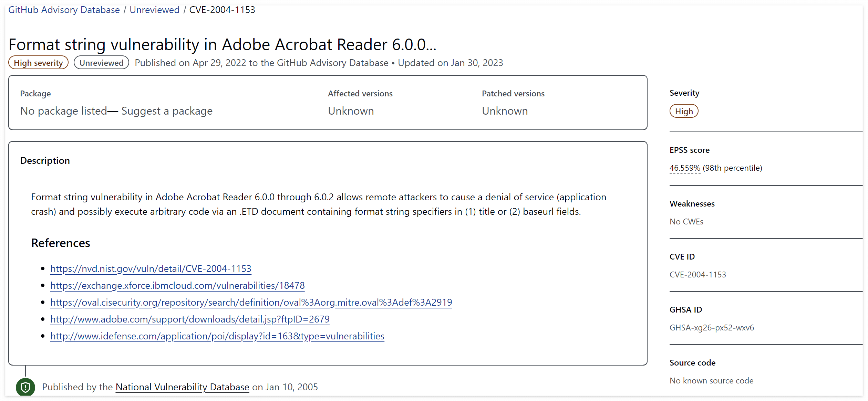Click the (98th percentile) text
868x401 pixels.
tap(732, 168)
